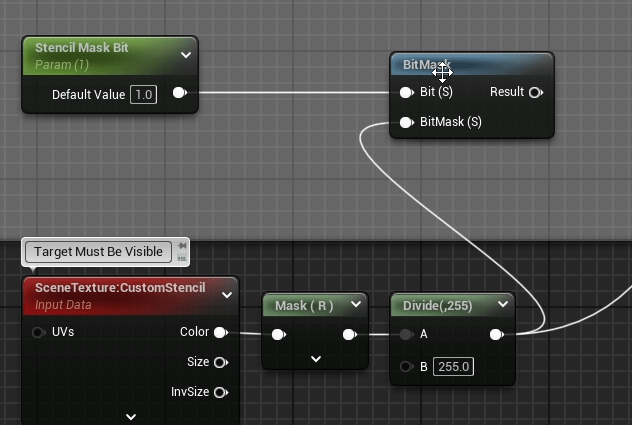Viewport: 632px width, 425px height.
Task: Click the BitMask (S) input pin
Action: click(x=406, y=122)
